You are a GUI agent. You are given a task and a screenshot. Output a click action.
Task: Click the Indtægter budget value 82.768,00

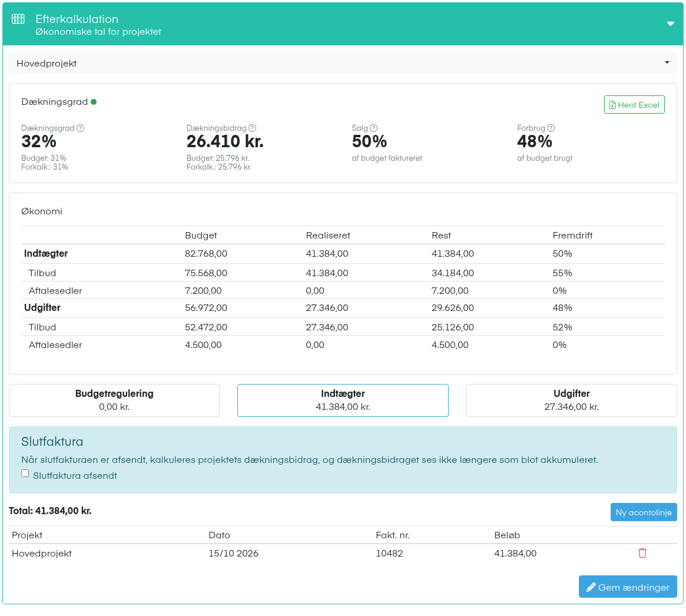tap(206, 254)
